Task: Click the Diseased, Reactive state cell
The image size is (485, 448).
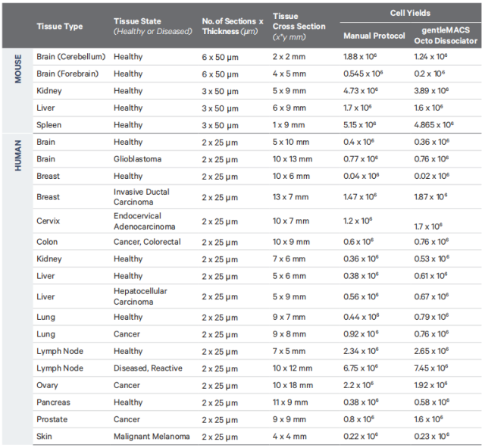Action: pyautogui.click(x=148, y=368)
